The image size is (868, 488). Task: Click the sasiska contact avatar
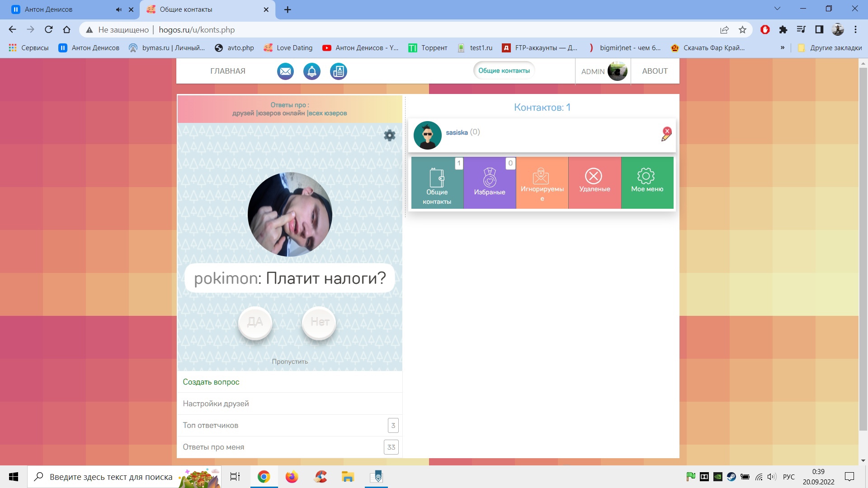click(427, 135)
